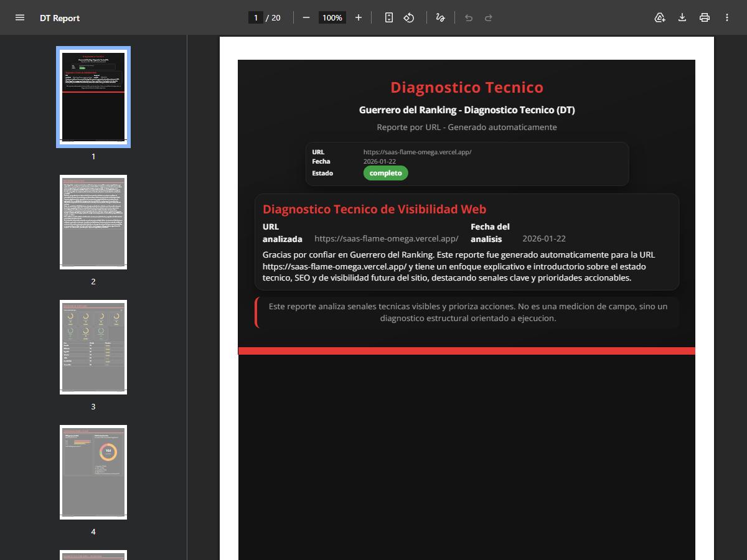The image size is (747, 560).
Task: Edit the zoom percentage field
Action: [332, 17]
